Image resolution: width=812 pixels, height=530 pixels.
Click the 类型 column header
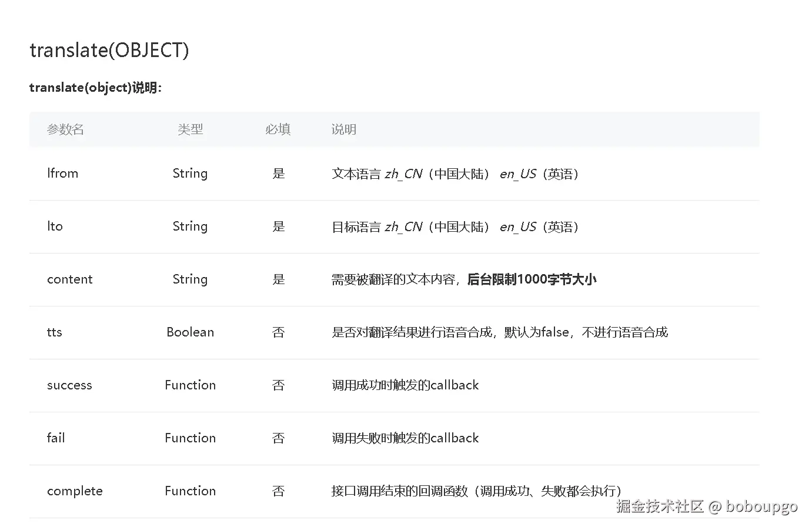tap(190, 129)
